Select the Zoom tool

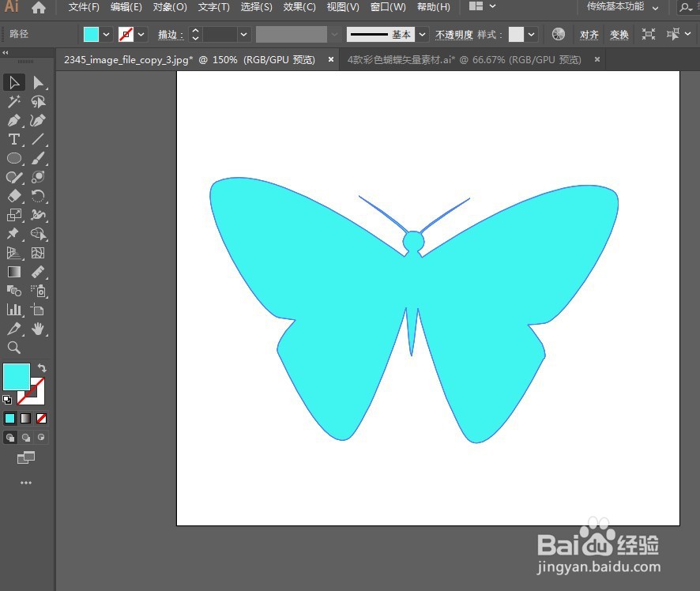pyautogui.click(x=14, y=348)
